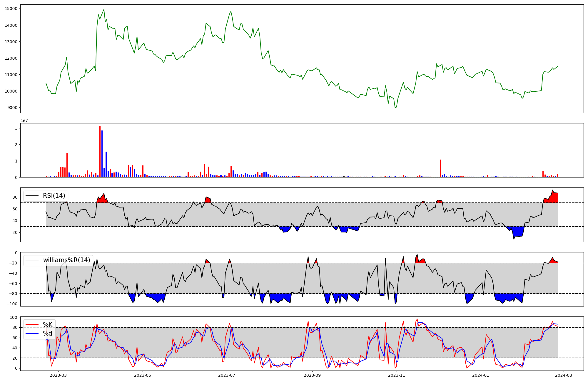Click the williams%R(14) legend label
This screenshot has height=382, width=588.
coord(67,260)
